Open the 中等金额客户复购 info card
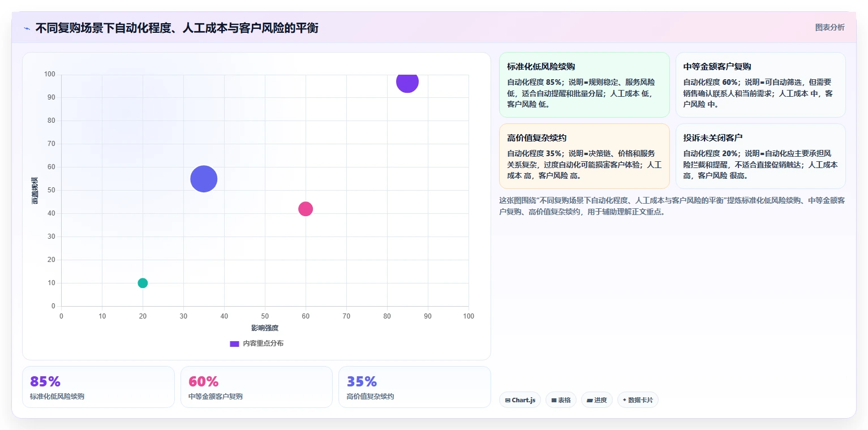Viewport: 868px width, 430px height. click(x=760, y=85)
